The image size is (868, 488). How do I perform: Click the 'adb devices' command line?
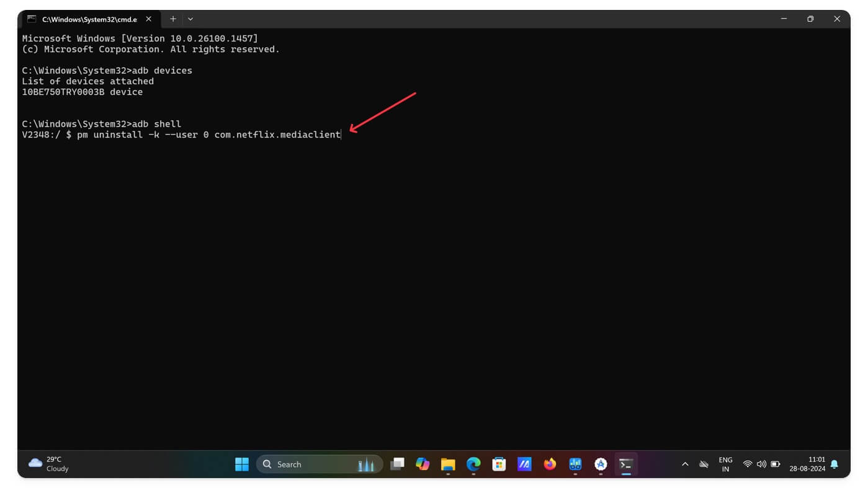click(x=107, y=71)
